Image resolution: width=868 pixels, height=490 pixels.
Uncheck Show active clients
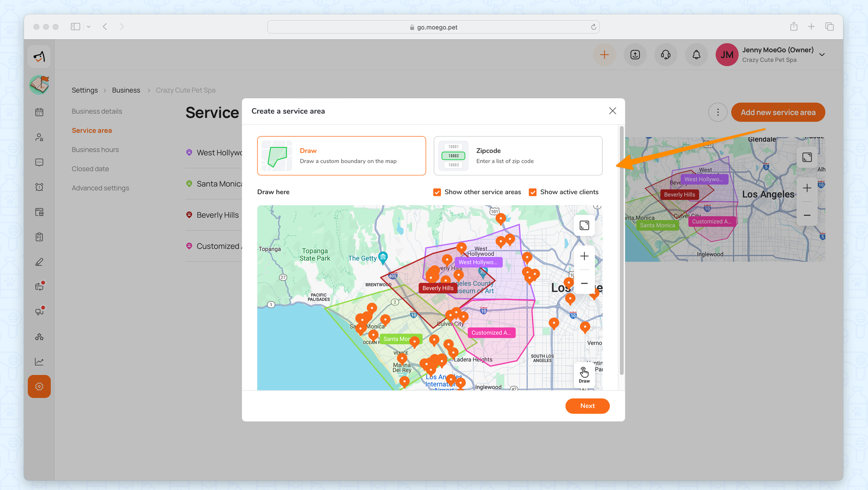533,192
